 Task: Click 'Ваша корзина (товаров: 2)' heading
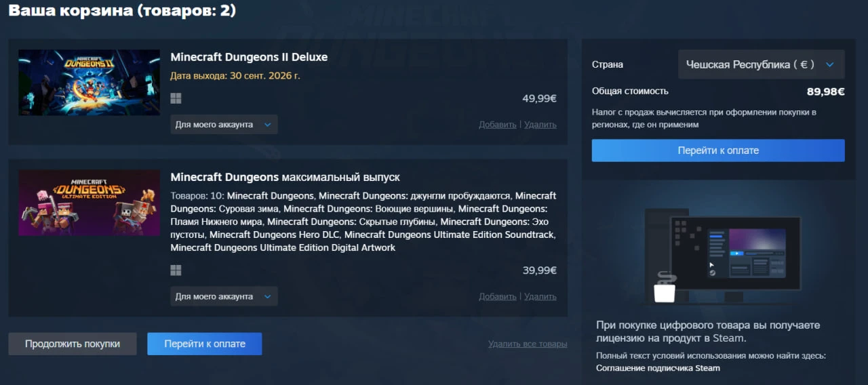122,11
